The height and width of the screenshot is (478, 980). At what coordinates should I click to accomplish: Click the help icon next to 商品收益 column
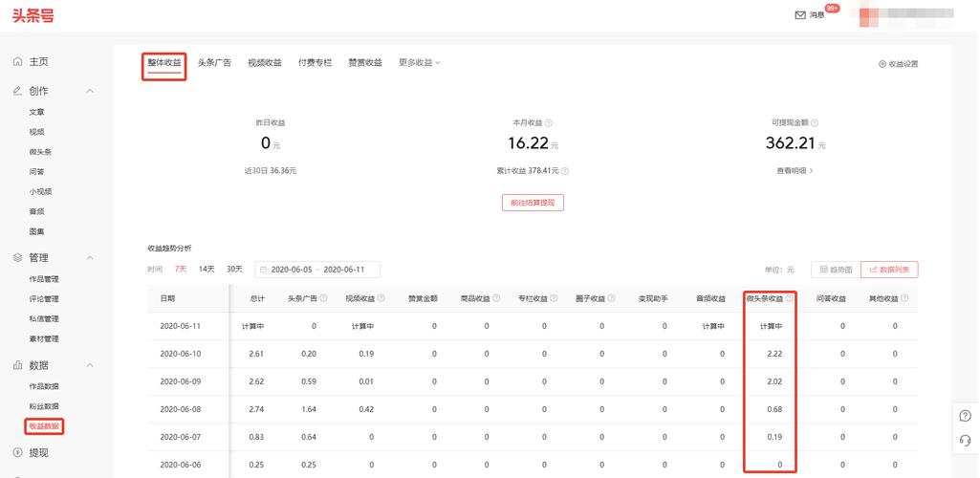click(496, 298)
